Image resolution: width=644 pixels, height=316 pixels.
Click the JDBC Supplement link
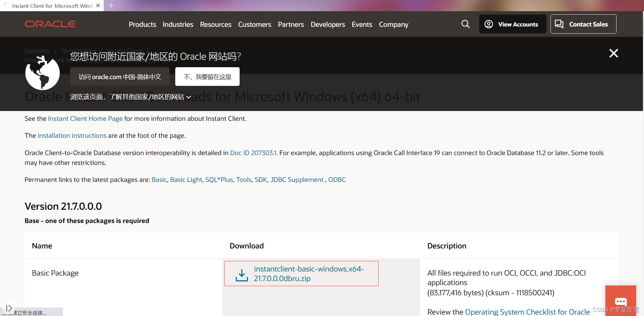click(x=297, y=180)
